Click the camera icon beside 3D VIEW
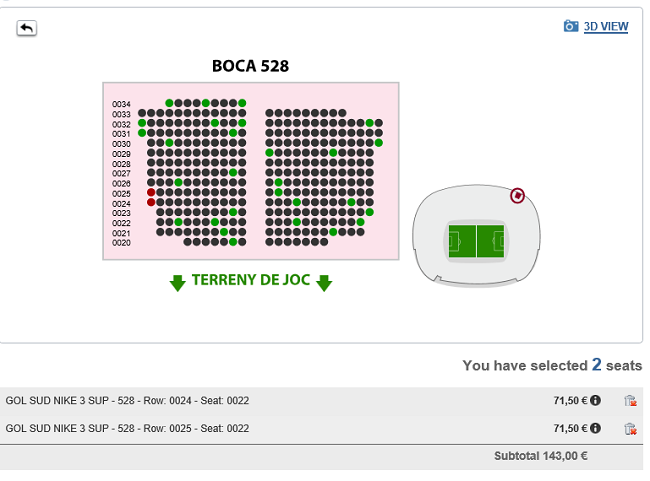650x481 pixels. coord(571,26)
